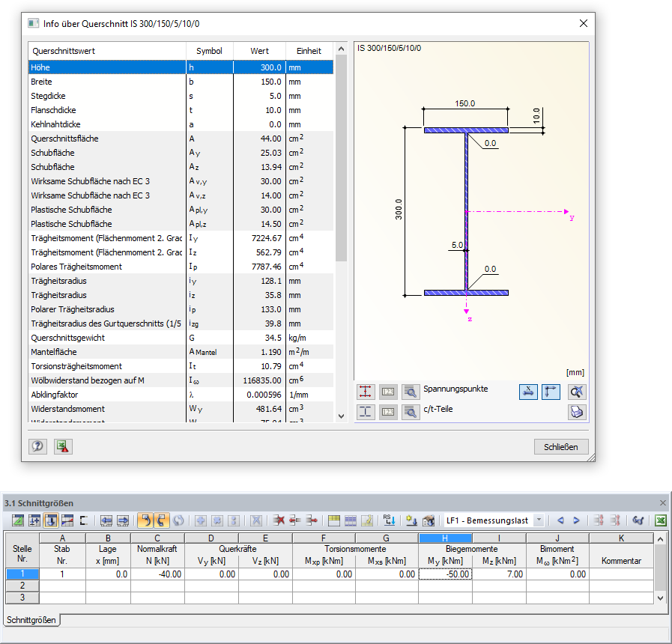This screenshot has height=644, width=672.
Task: Print the cross-section graphic
Action: click(x=576, y=412)
